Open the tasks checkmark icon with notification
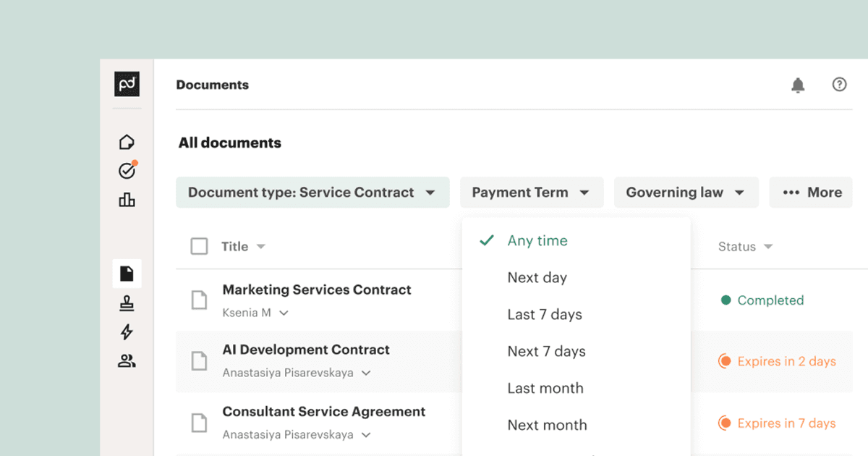Image resolution: width=868 pixels, height=456 pixels. pyautogui.click(x=127, y=171)
